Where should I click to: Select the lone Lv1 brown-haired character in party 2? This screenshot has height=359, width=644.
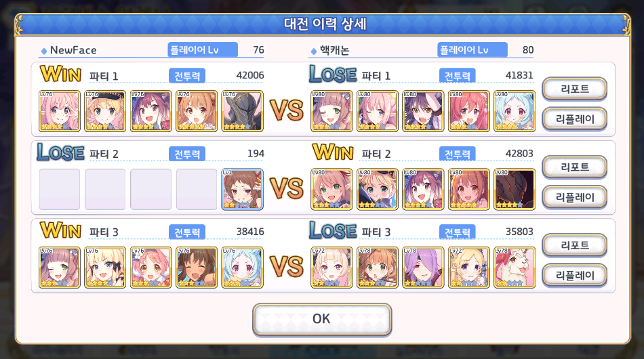point(242,189)
